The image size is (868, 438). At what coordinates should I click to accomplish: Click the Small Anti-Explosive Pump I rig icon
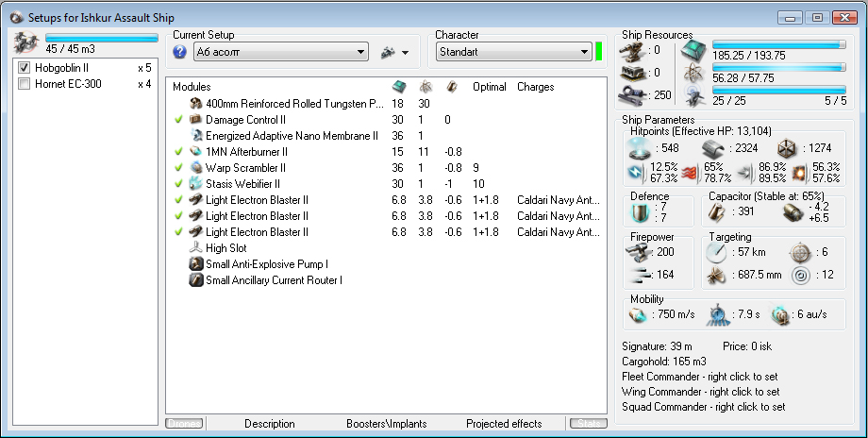tap(196, 264)
